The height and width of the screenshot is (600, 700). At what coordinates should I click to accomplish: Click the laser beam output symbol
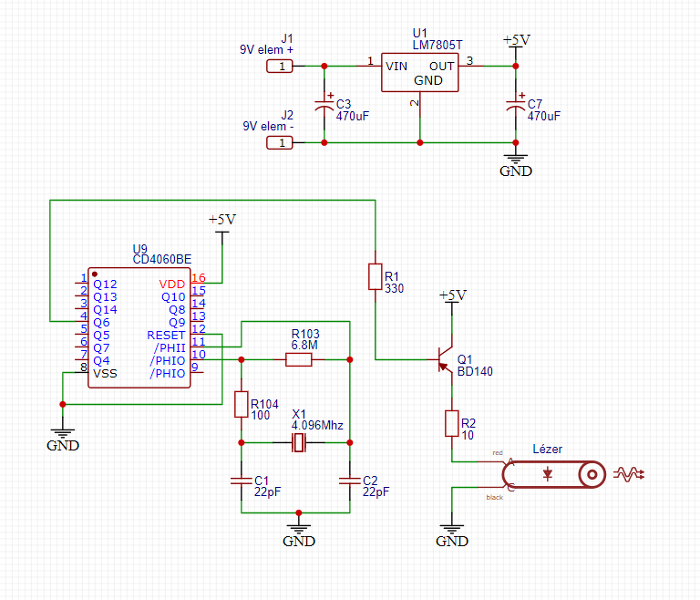coord(629,474)
